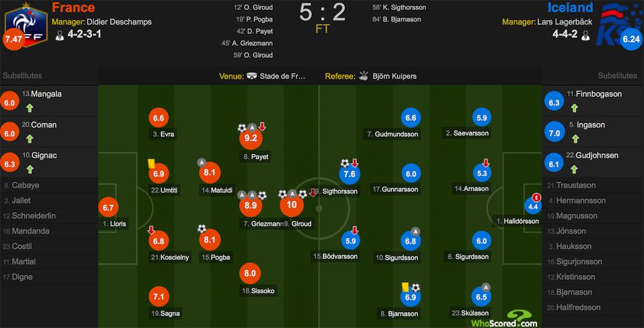Open the France team name link
This screenshot has width=644, height=328.
click(x=73, y=8)
